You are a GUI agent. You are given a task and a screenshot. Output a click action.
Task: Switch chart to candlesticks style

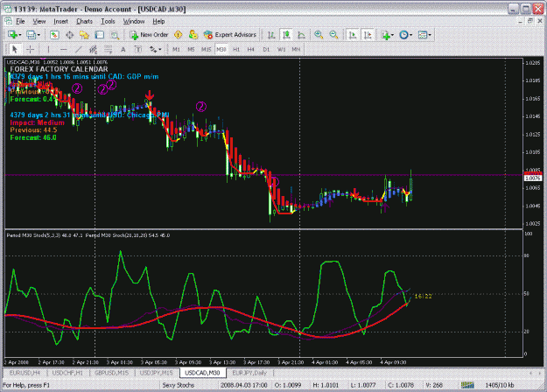(286, 35)
